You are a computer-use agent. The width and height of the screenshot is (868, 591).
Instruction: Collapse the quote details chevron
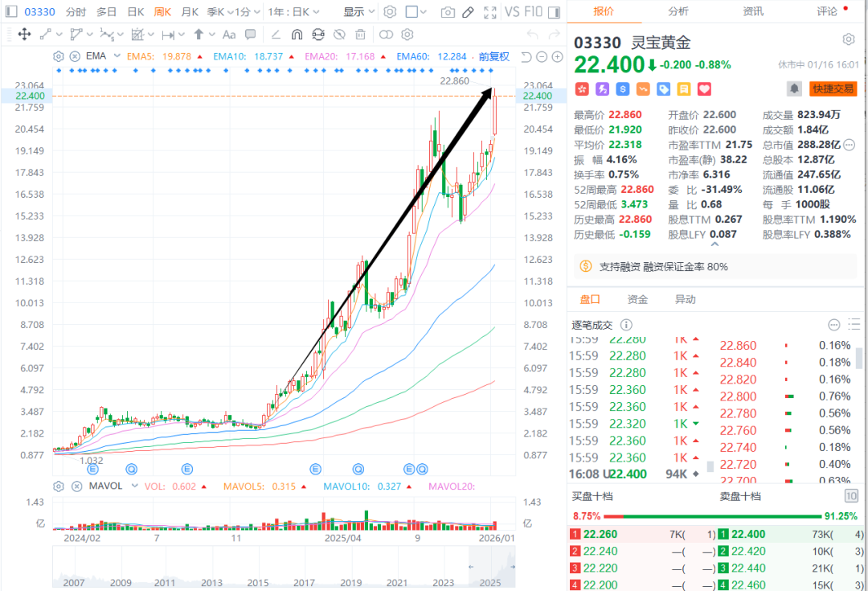tap(714, 244)
